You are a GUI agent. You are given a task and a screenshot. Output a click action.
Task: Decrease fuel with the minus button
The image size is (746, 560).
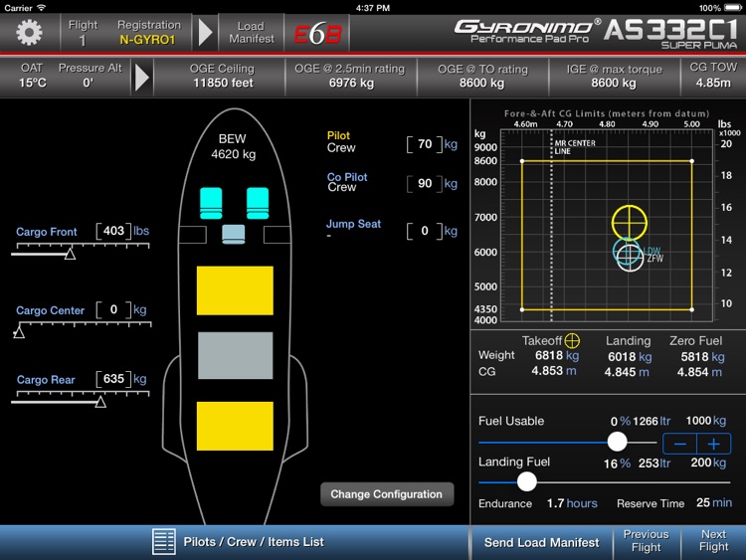[x=680, y=444]
